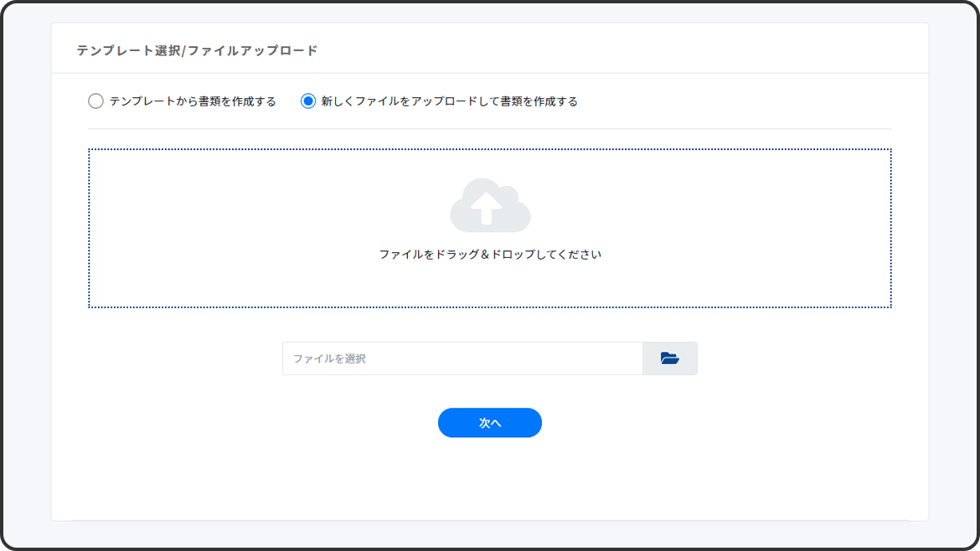
Task: Click the folder browse icon button
Action: point(669,358)
